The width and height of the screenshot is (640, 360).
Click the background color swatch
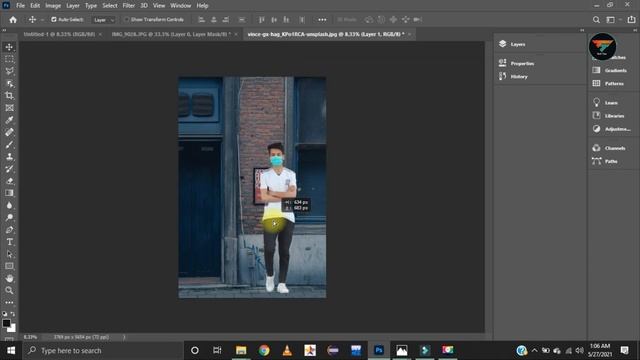pos(13,329)
